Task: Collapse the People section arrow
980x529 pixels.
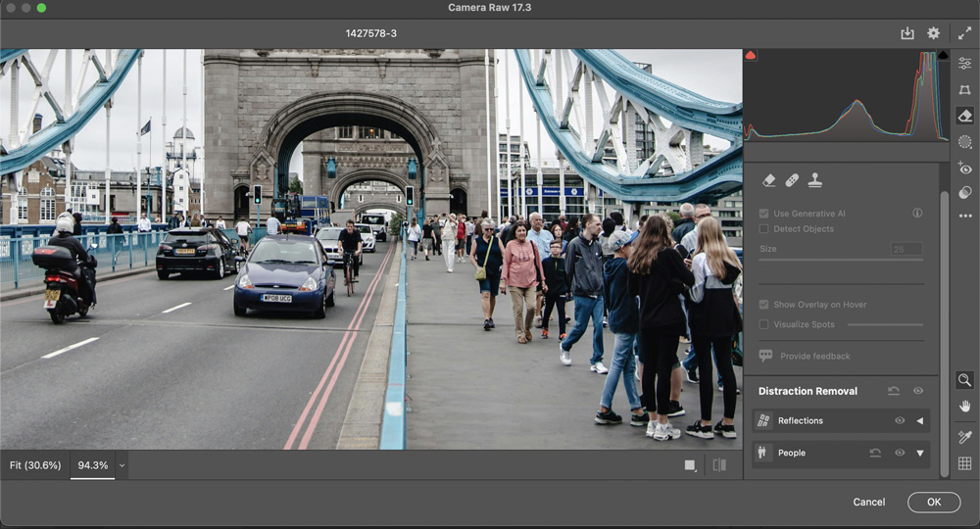Action: point(920,453)
